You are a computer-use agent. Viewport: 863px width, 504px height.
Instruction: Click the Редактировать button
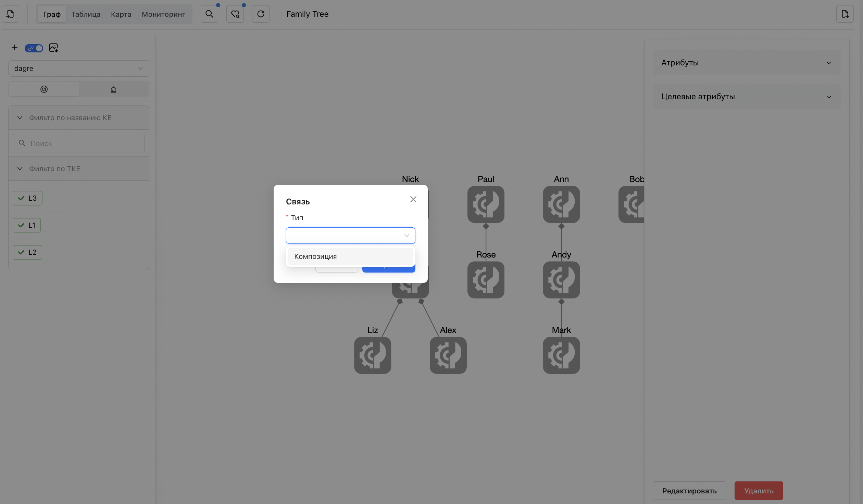coord(689,491)
